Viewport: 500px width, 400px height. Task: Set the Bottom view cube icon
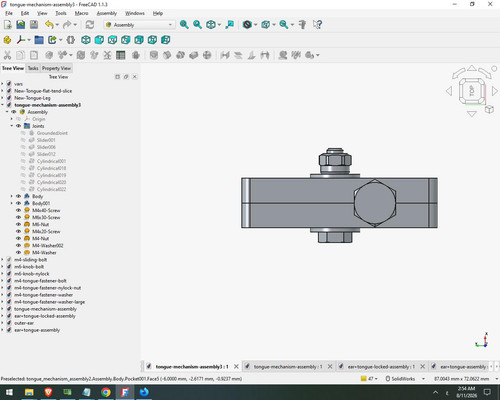tap(152, 40)
